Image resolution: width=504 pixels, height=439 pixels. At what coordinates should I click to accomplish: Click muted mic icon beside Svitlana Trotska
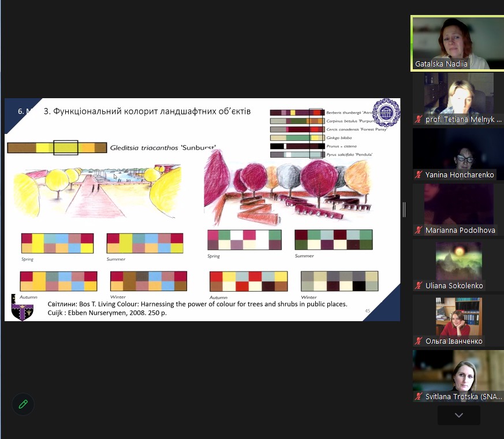[419, 396]
